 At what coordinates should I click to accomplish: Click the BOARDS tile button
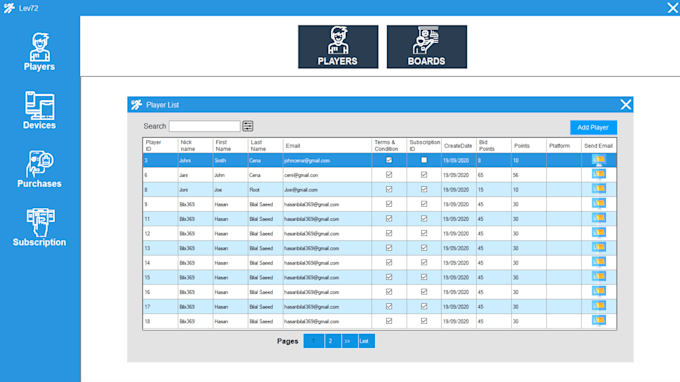(x=427, y=47)
